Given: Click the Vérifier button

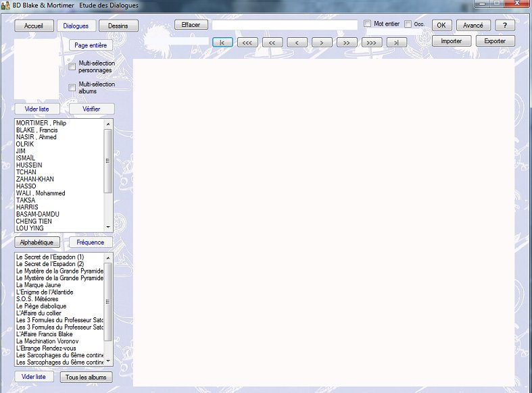Looking at the screenshot, I should coord(92,109).
